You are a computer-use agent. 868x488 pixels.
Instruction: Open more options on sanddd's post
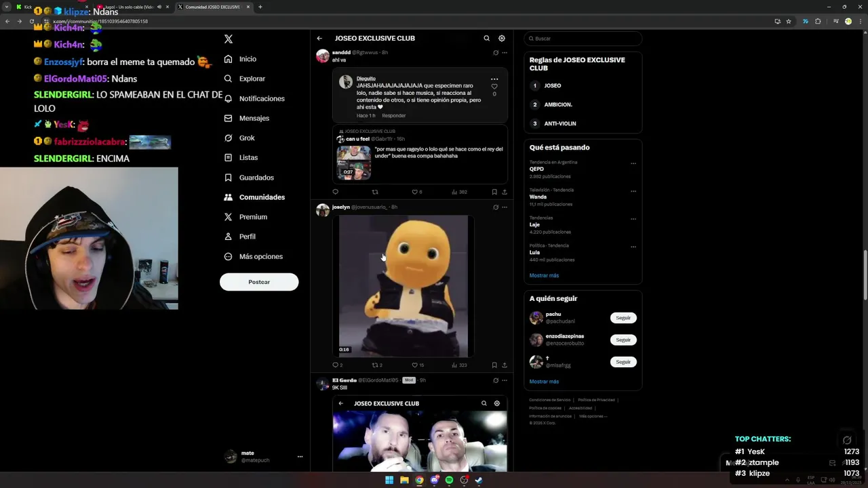tap(505, 53)
